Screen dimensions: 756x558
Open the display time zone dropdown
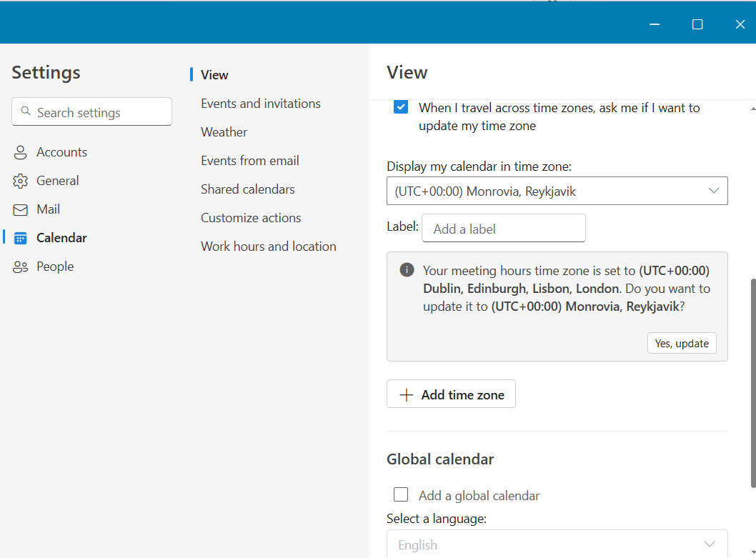557,191
